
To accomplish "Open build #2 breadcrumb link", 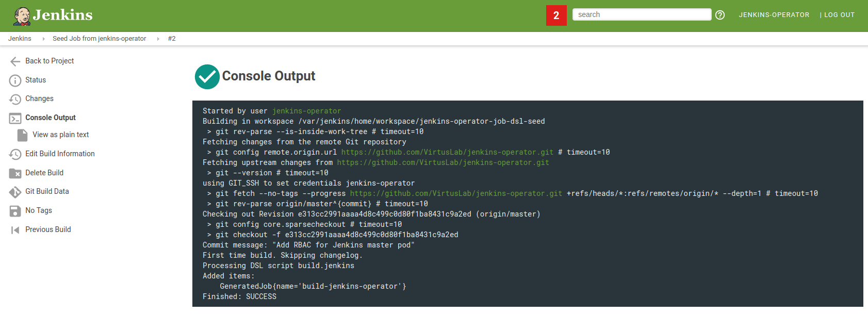I will tap(172, 39).
